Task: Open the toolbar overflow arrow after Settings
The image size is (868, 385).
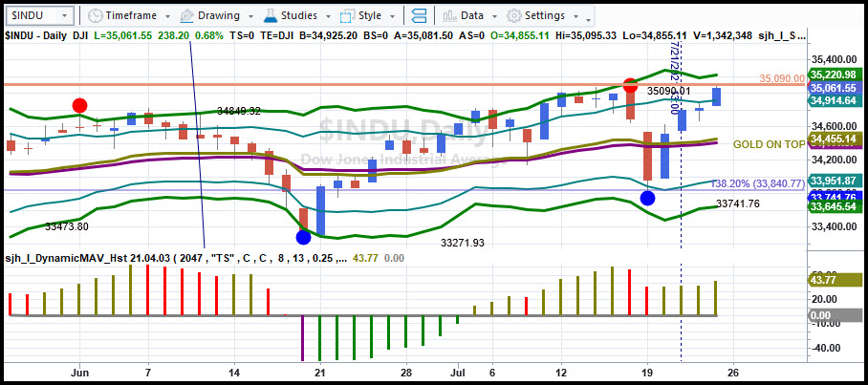Action: click(588, 21)
